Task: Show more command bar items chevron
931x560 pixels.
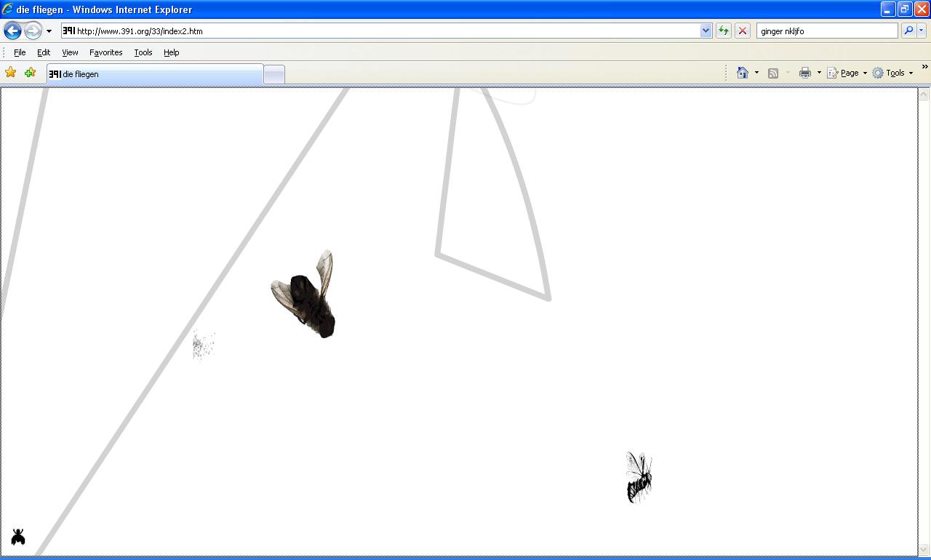Action: (x=924, y=67)
